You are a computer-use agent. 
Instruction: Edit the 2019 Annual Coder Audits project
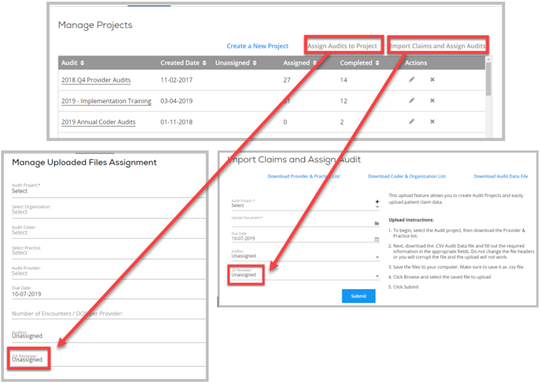[x=412, y=122]
